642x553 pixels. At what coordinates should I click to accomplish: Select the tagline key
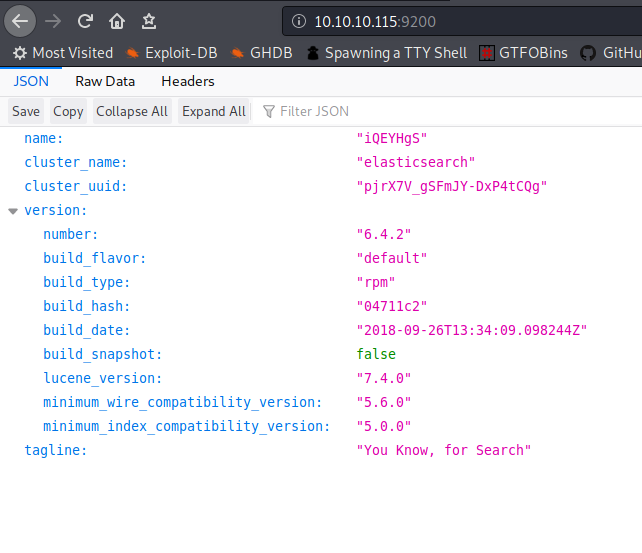(56, 450)
